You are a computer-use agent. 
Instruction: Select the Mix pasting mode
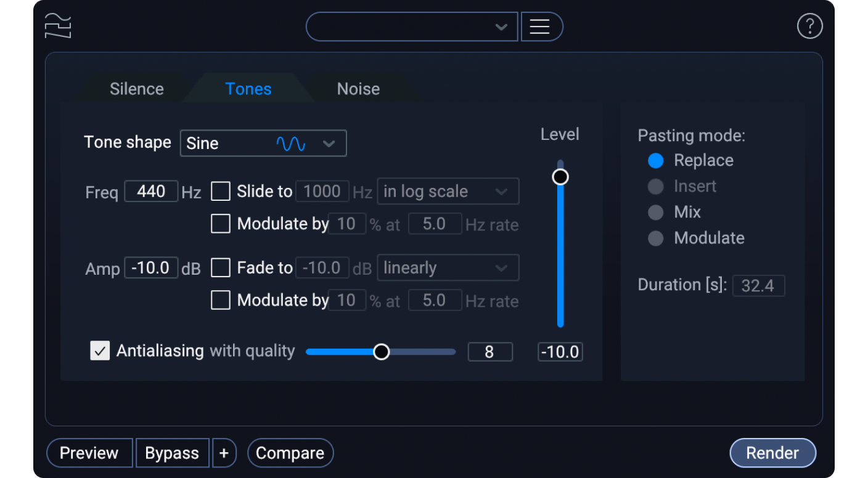point(656,213)
